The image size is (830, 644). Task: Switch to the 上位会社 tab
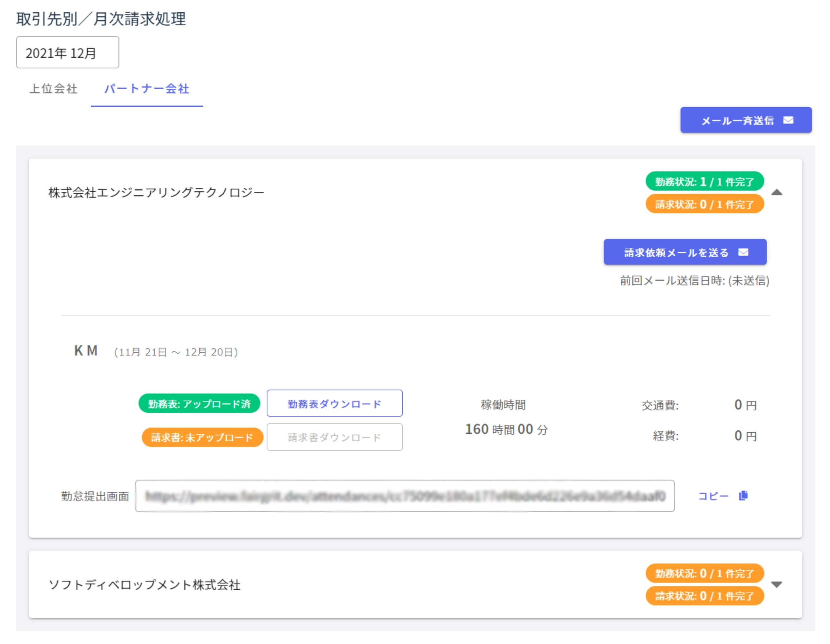tap(53, 89)
